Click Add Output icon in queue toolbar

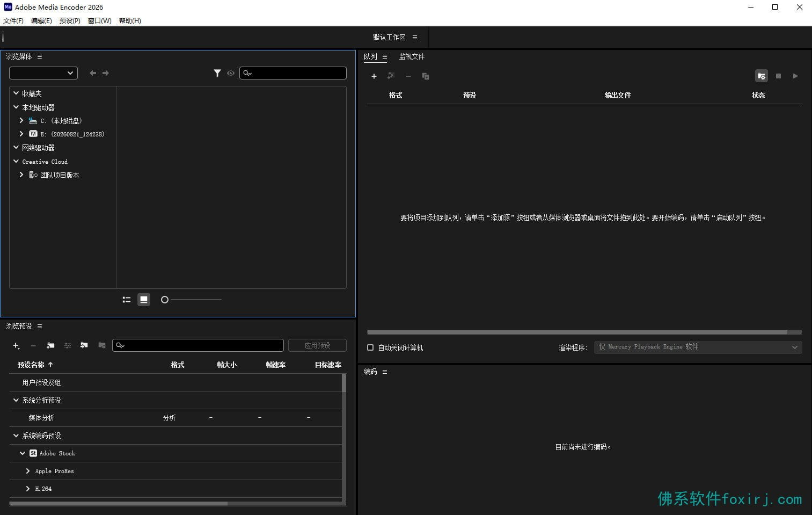point(391,76)
